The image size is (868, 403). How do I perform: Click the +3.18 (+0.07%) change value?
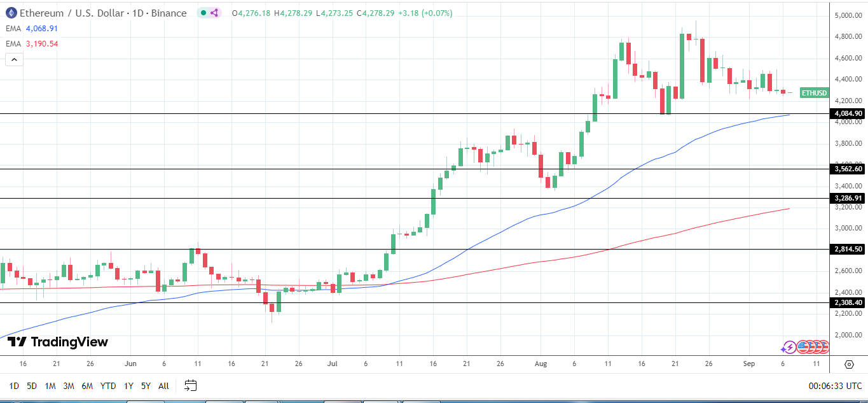425,13
